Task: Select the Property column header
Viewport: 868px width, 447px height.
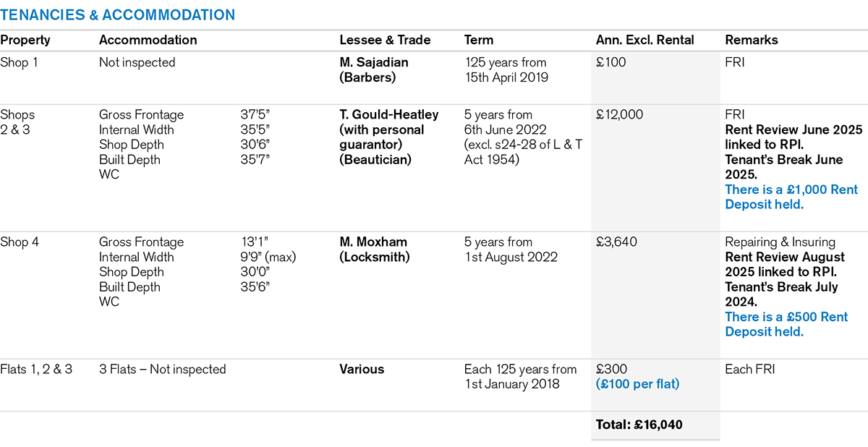Action: click(x=25, y=40)
